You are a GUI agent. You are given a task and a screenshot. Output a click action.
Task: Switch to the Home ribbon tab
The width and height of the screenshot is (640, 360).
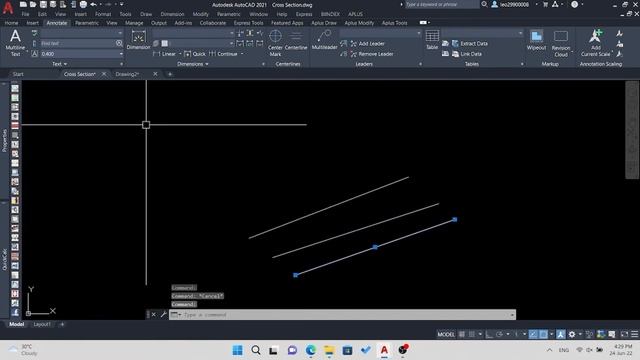pyautogui.click(x=11, y=23)
